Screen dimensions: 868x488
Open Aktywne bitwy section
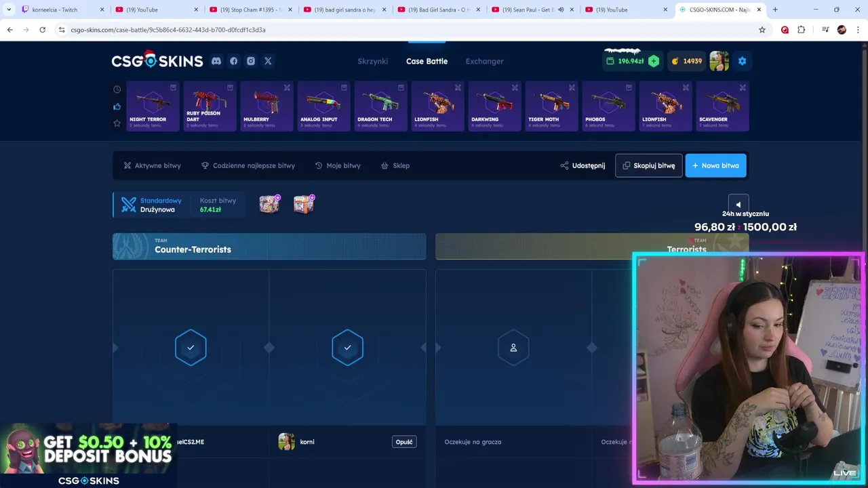pyautogui.click(x=152, y=165)
